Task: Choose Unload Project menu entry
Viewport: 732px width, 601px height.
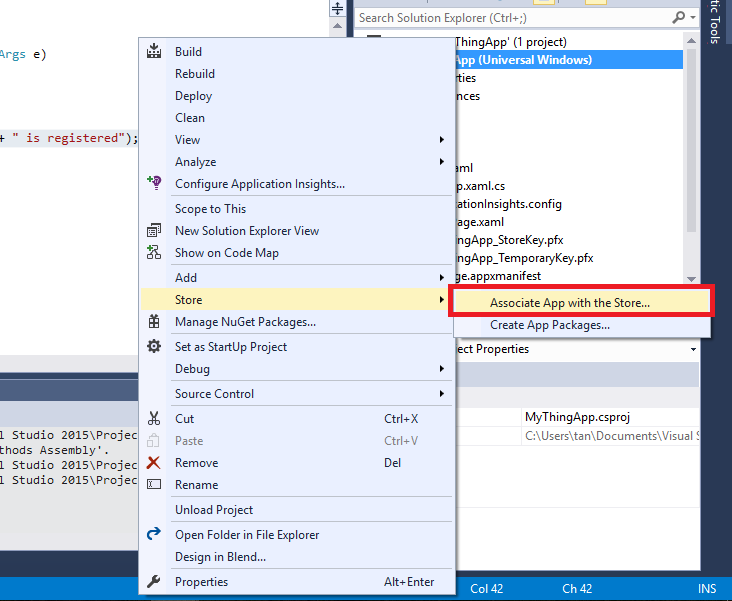Action: (x=214, y=510)
